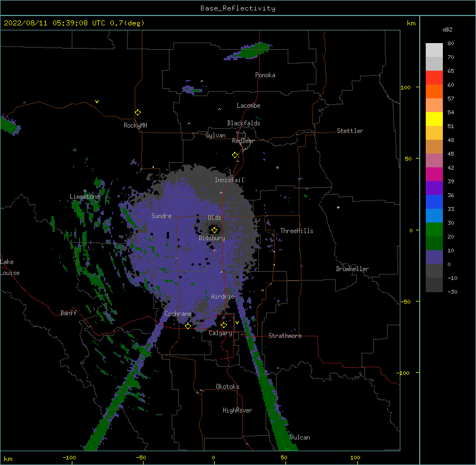476x465 pixels.
Task: Click the Limestone label
Action: 84,197
